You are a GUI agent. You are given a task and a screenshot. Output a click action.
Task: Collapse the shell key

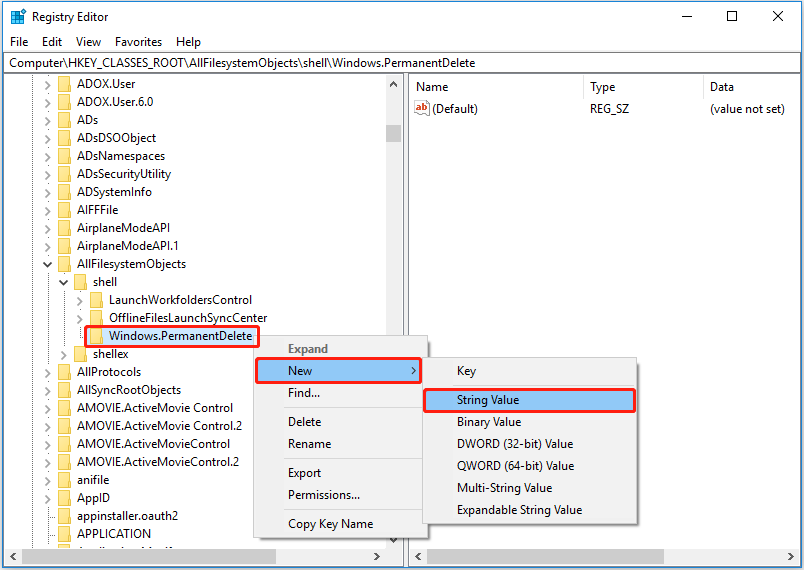pos(64,282)
